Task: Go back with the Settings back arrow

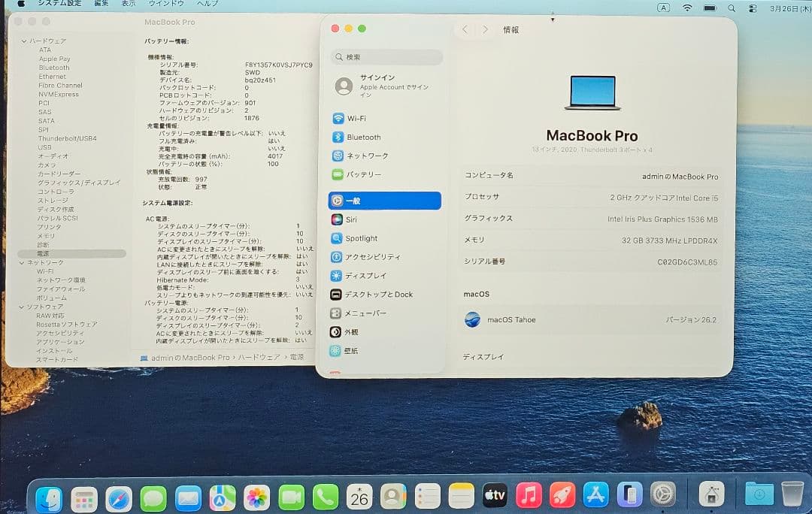Action: click(465, 29)
